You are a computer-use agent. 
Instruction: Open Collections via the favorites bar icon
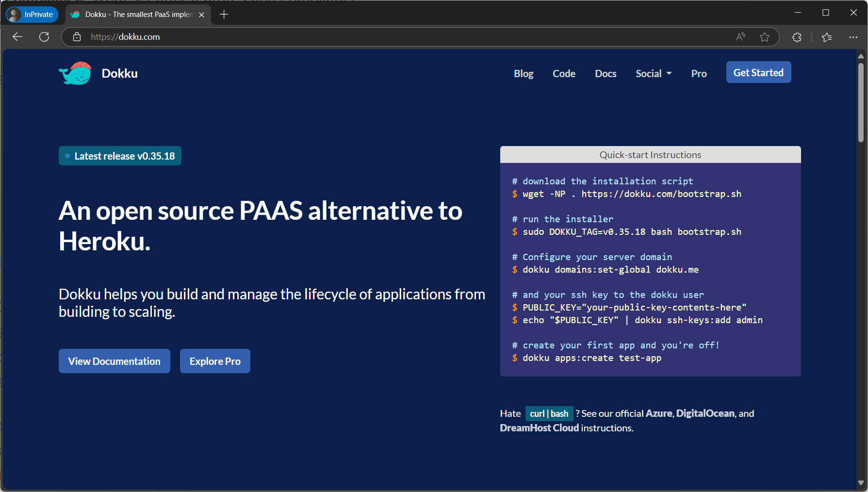coord(827,36)
